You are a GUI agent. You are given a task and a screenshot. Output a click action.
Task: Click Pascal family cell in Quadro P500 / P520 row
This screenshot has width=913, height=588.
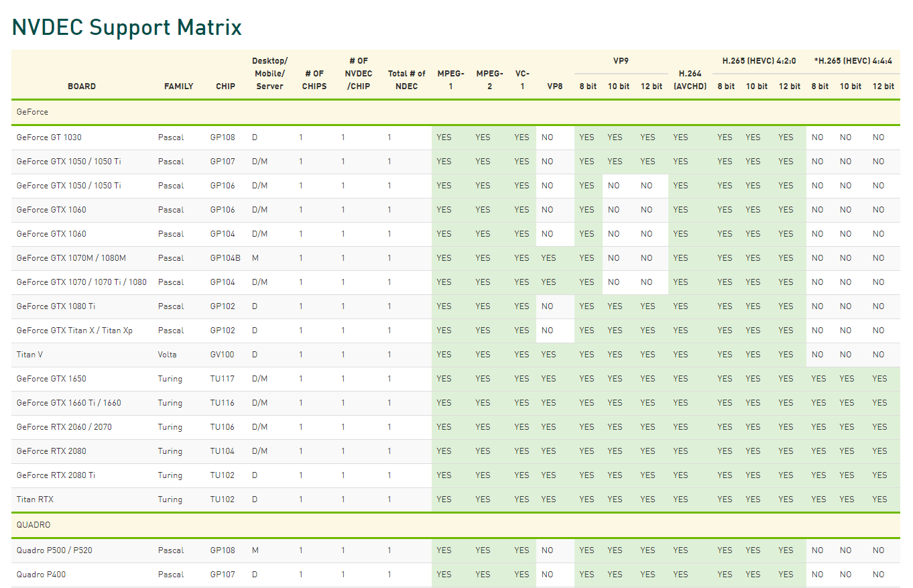171,550
